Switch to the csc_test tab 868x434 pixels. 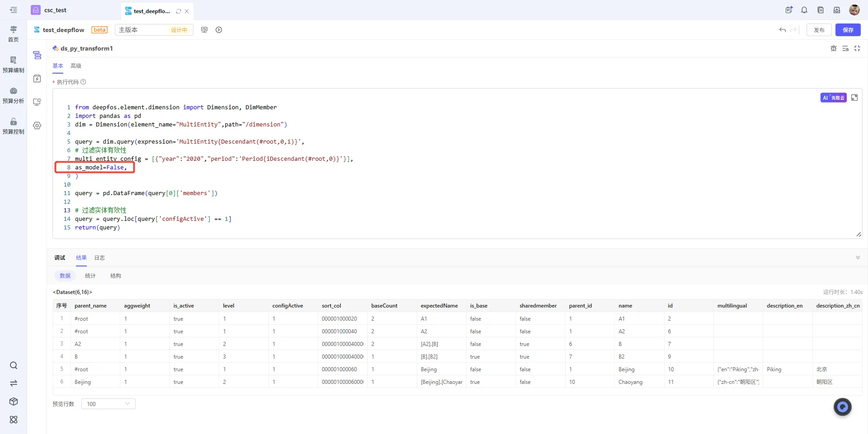click(x=49, y=10)
